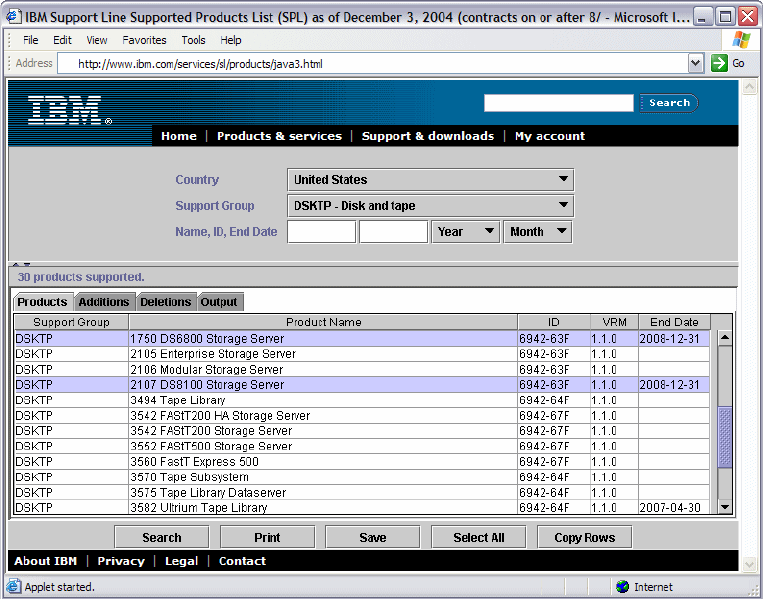Image resolution: width=763 pixels, height=599 pixels.
Task: Click the Internet zone globe icon
Action: pos(622,587)
